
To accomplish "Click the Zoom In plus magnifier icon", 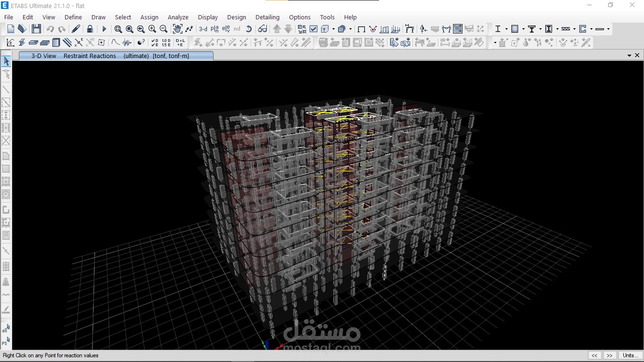I will tap(152, 29).
